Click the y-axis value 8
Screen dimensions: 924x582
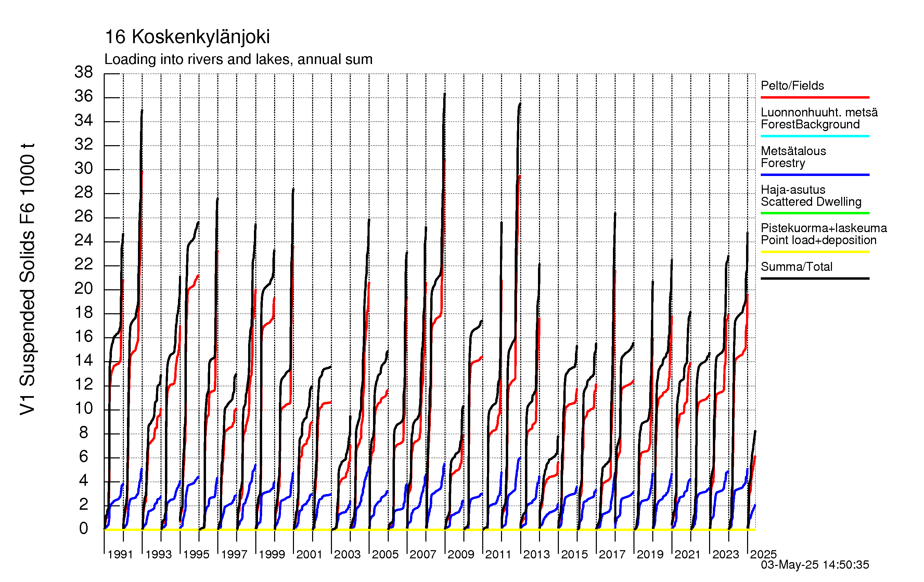pyautogui.click(x=84, y=433)
